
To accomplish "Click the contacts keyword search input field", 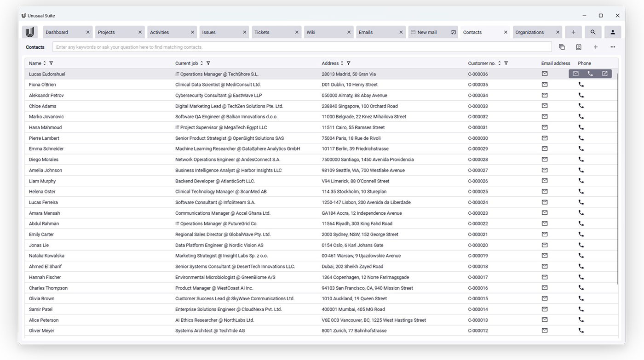I will (302, 47).
